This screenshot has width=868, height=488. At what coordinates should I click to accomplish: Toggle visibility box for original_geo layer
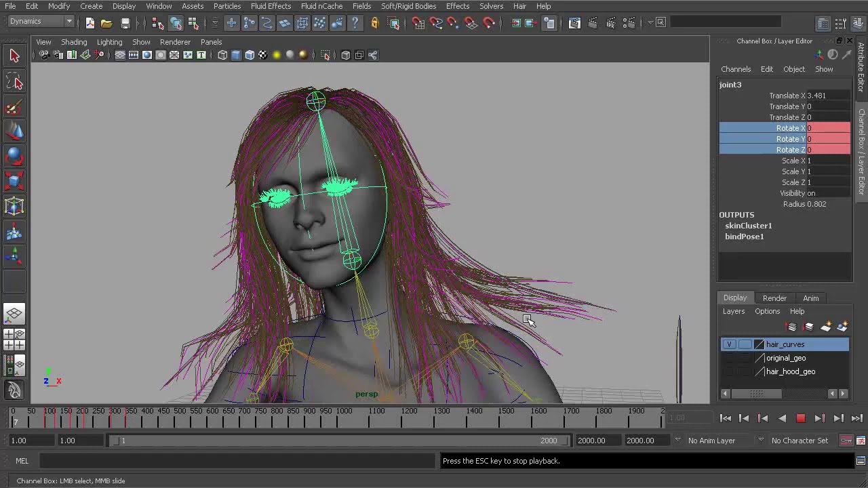click(x=729, y=358)
